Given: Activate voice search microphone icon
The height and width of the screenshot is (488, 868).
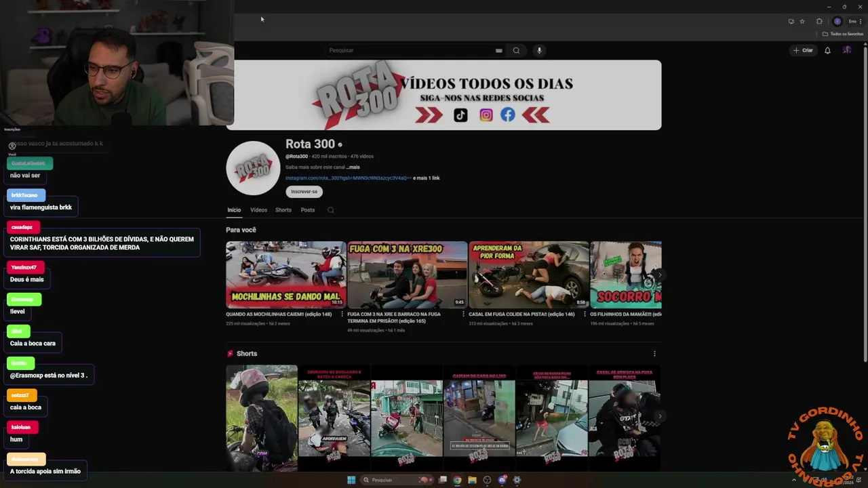Looking at the screenshot, I should point(539,50).
